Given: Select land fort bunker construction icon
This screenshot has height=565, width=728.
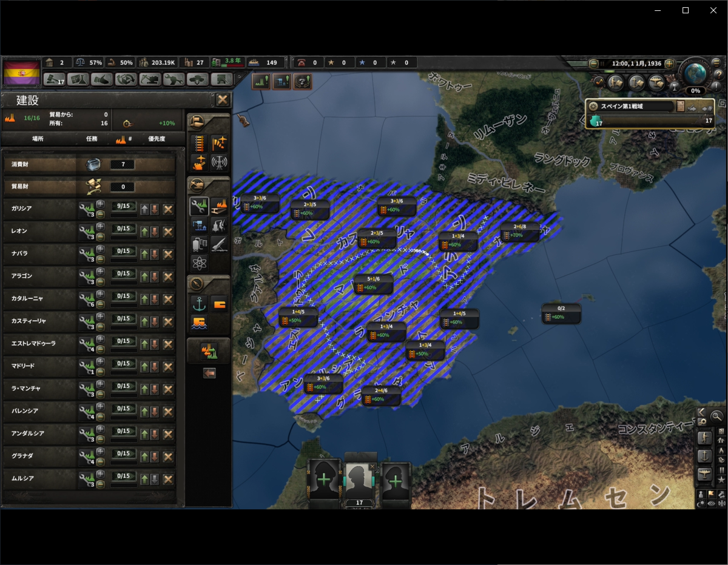Looking at the screenshot, I should point(219,304).
